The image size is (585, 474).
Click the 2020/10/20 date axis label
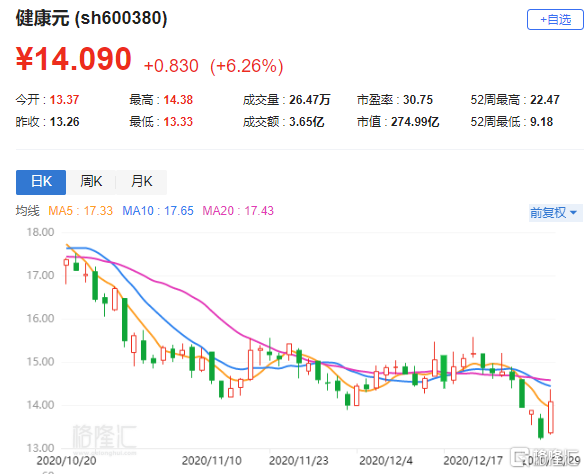(66, 461)
